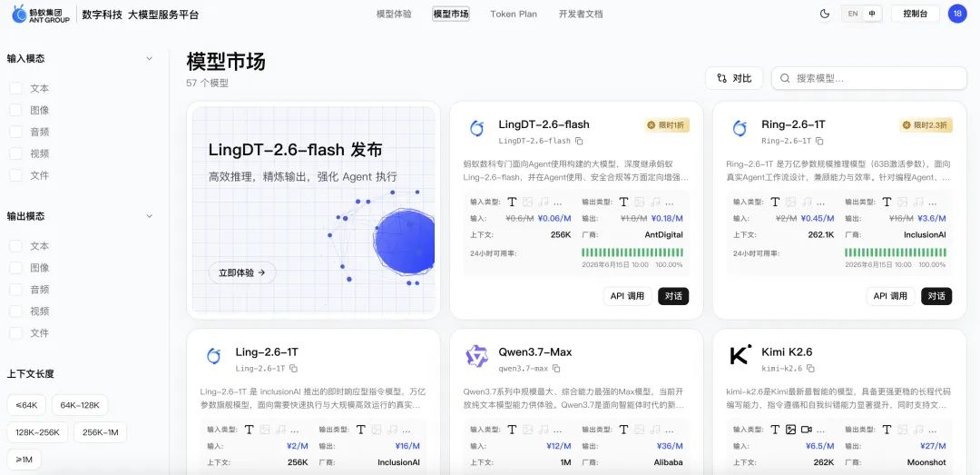The height and width of the screenshot is (475, 980).
Task: Click the Qwen3.7-Max model title
Action: 535,352
